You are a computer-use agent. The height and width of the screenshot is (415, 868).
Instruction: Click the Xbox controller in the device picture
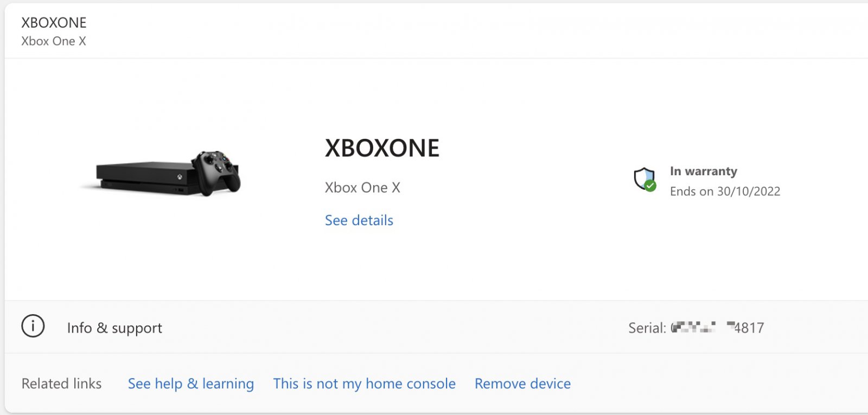tap(216, 173)
